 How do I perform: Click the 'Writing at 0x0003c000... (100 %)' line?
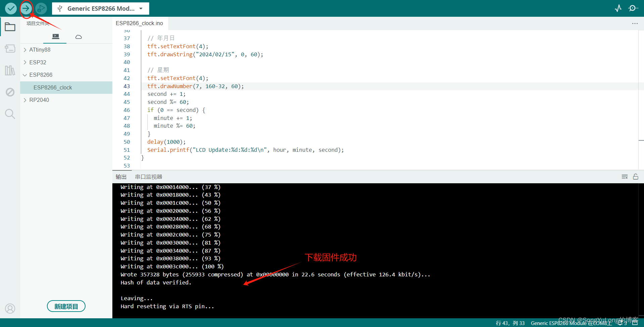pos(172,266)
